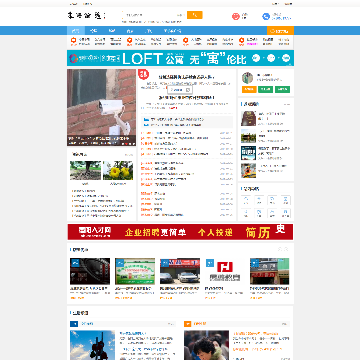Click the first icon in the sidebar shortcut grid
Viewport: 360px width, 360px height.
click(246, 200)
